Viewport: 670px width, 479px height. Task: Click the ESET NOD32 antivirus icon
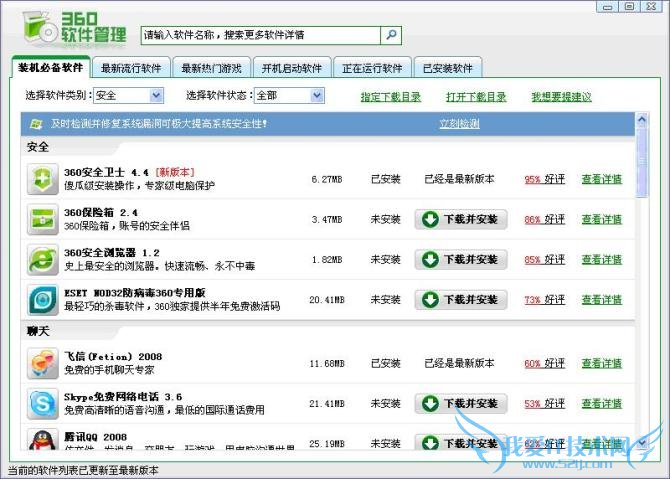click(42, 300)
